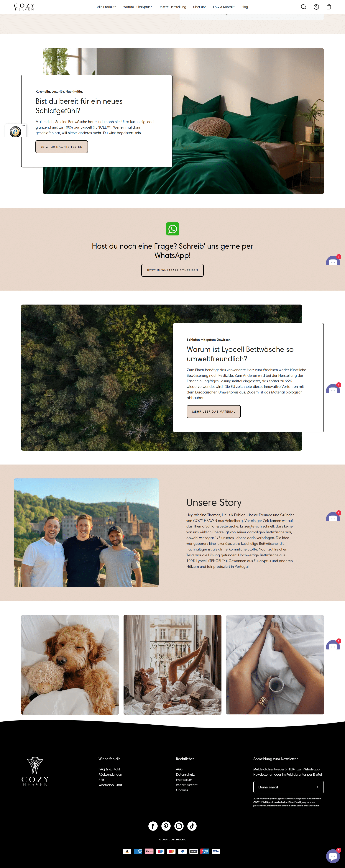Open the search icon in header
Image resolution: width=345 pixels, height=868 pixels.
coord(304,7)
